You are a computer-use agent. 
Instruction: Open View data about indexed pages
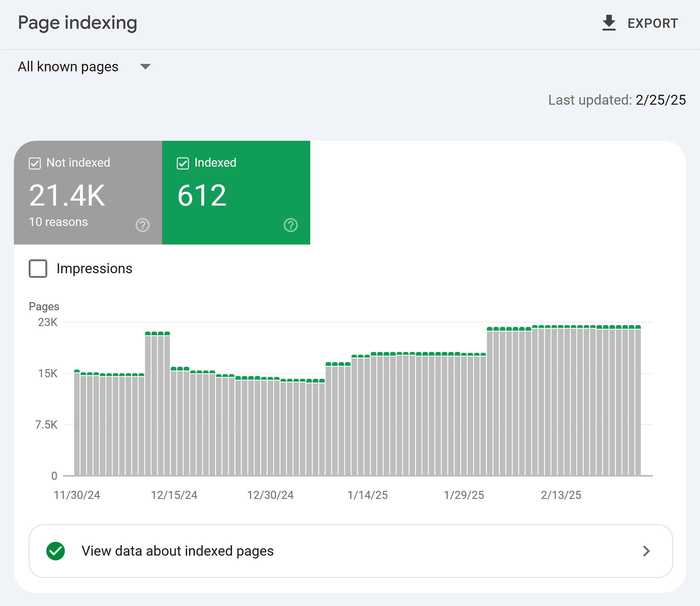coord(178,551)
